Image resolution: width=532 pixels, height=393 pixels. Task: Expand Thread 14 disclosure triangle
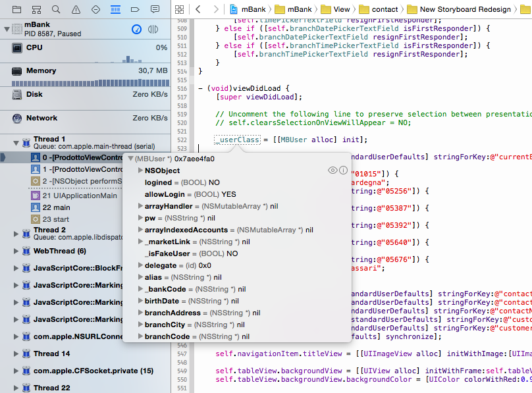point(16,354)
